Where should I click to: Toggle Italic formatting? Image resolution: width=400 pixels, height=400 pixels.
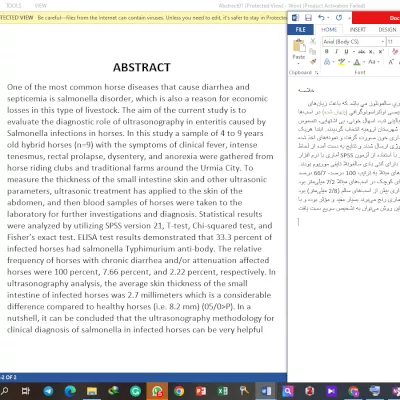coord(336,52)
